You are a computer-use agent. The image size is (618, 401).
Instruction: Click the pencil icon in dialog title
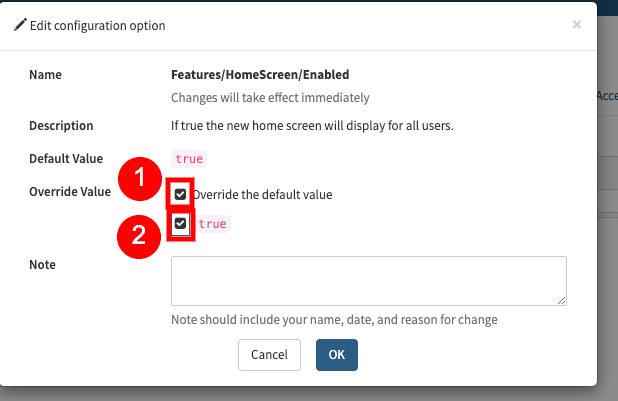20,25
